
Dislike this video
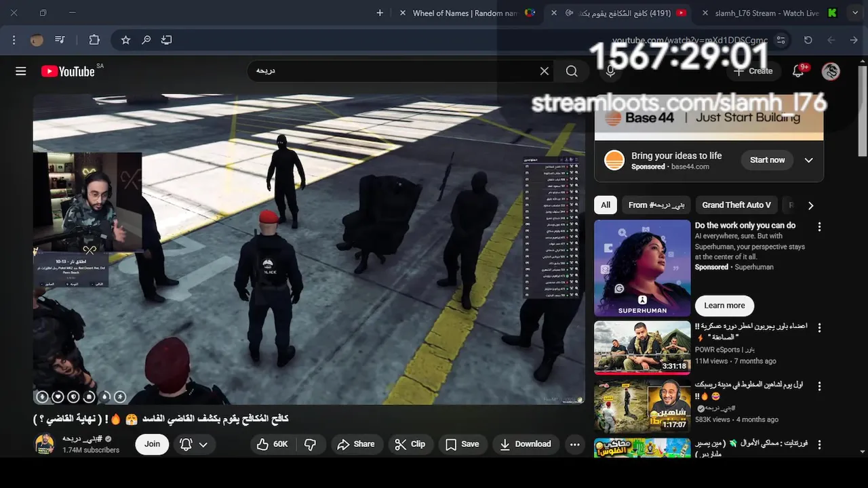coord(311,444)
